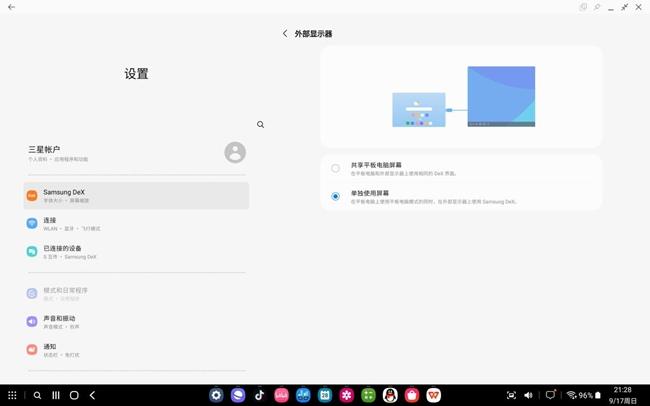650x406 pixels.
Task: Open the green four-dot app in the taskbar
Action: (368, 395)
